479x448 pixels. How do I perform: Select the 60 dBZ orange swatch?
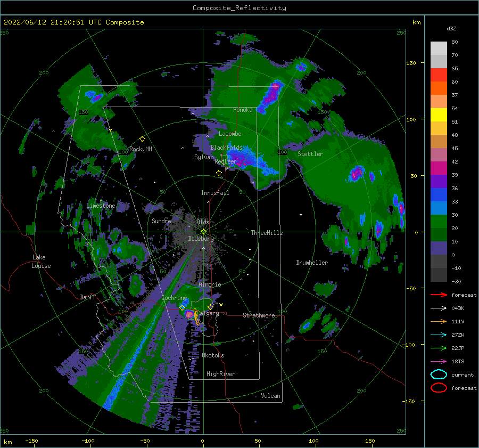439,88
